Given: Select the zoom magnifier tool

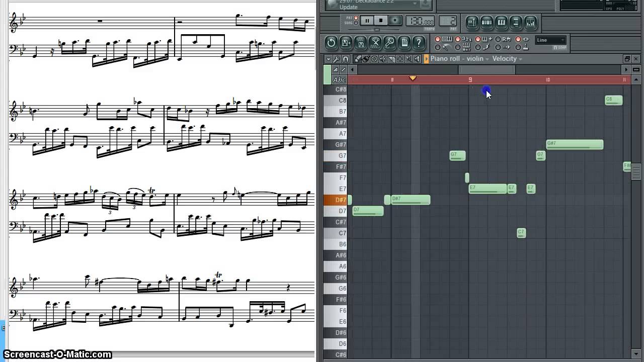Looking at the screenshot, I should [x=409, y=59].
